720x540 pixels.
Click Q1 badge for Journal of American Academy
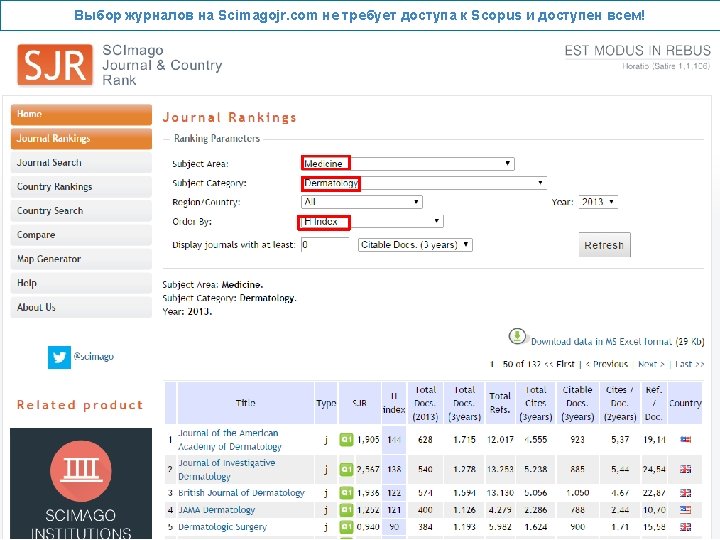point(346,439)
